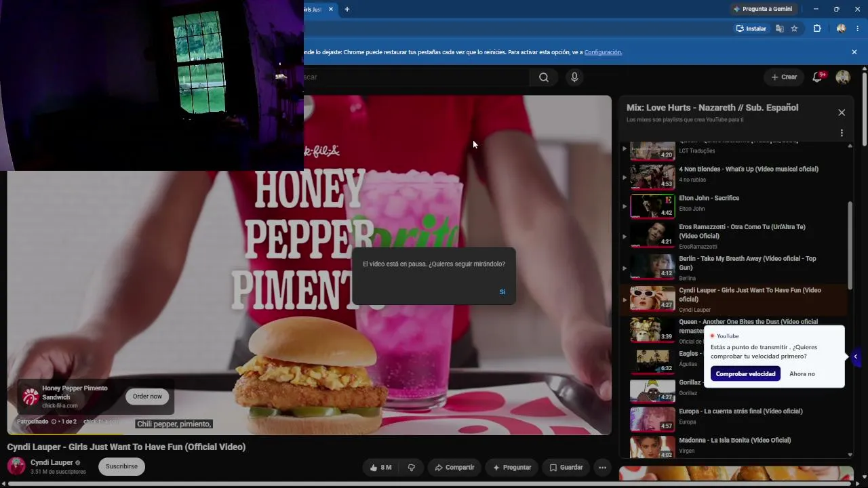Viewport: 868px width, 488px height.
Task: Dislike the video with thumbs down
Action: (412, 467)
